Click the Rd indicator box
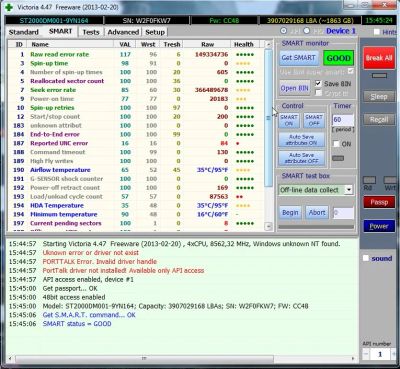400x369 pixels. click(x=369, y=180)
